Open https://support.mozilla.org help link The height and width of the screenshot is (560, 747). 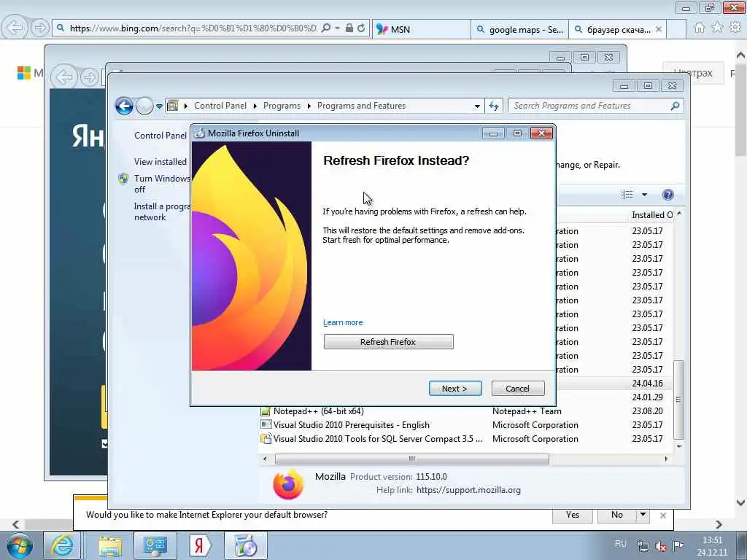point(468,490)
